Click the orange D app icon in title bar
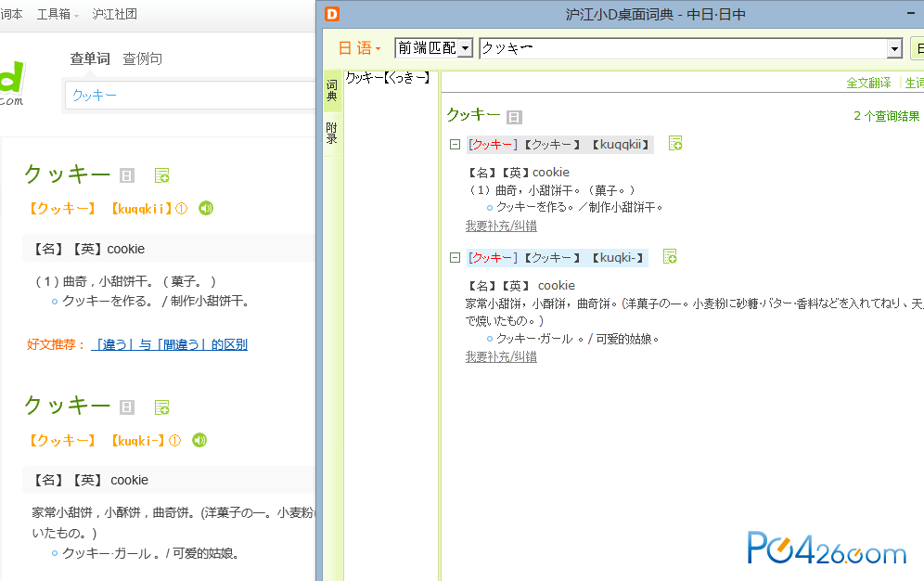Screen dimensions: 924x581 (x=332, y=14)
